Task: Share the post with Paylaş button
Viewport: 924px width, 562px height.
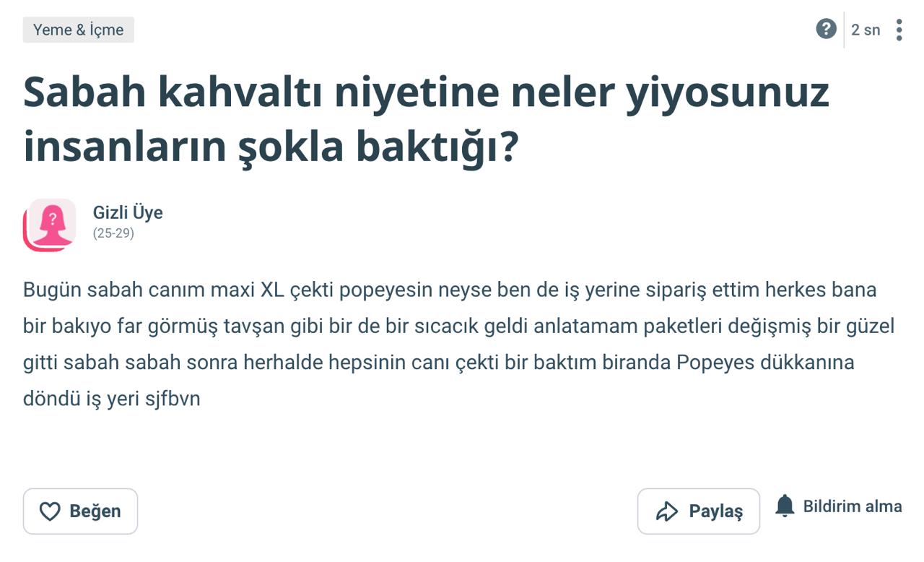Action: 699,511
